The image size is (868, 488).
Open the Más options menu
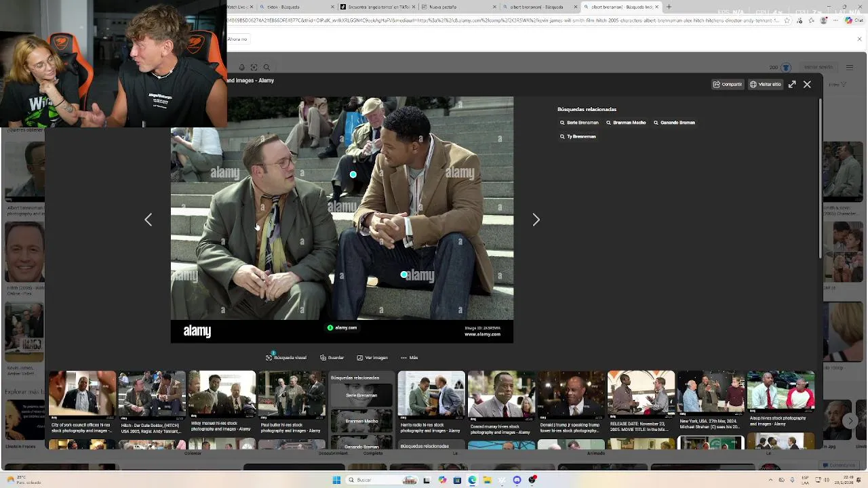tap(409, 357)
